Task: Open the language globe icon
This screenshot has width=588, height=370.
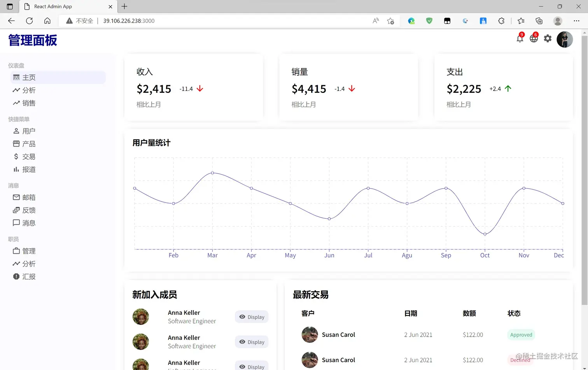Action: click(x=534, y=38)
